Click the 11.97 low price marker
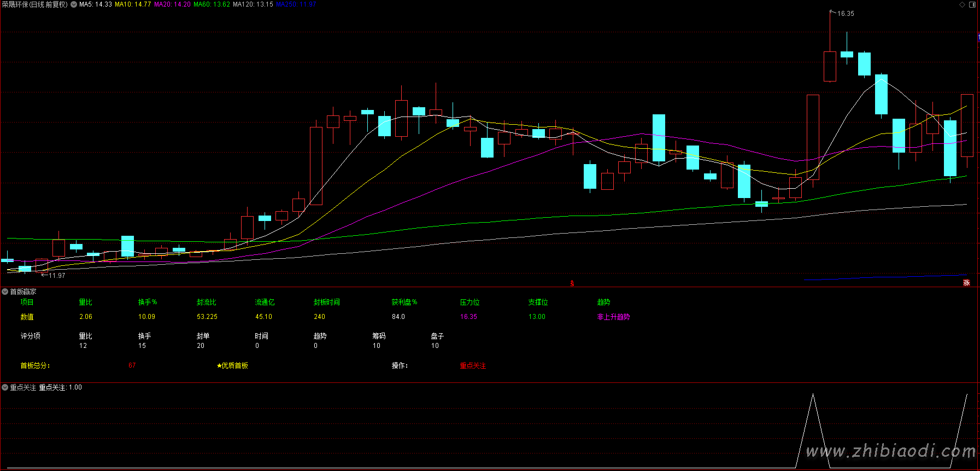980x471 pixels. 56,275
